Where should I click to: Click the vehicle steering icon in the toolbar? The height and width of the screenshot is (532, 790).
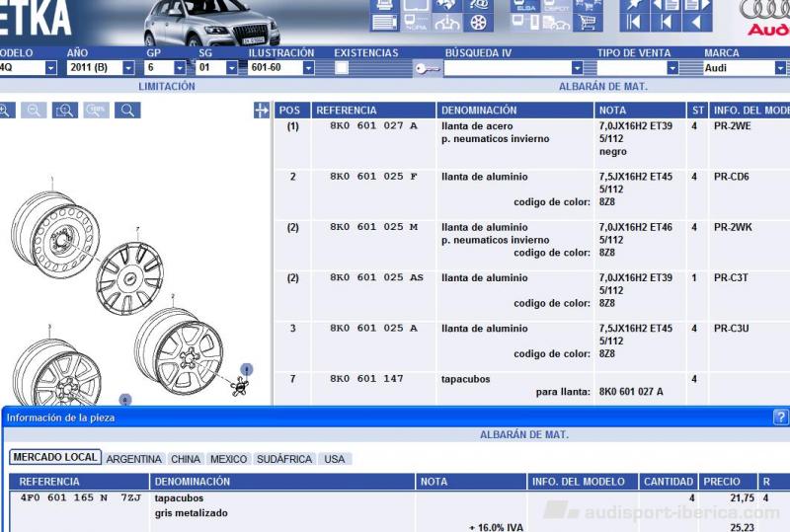coord(446,23)
